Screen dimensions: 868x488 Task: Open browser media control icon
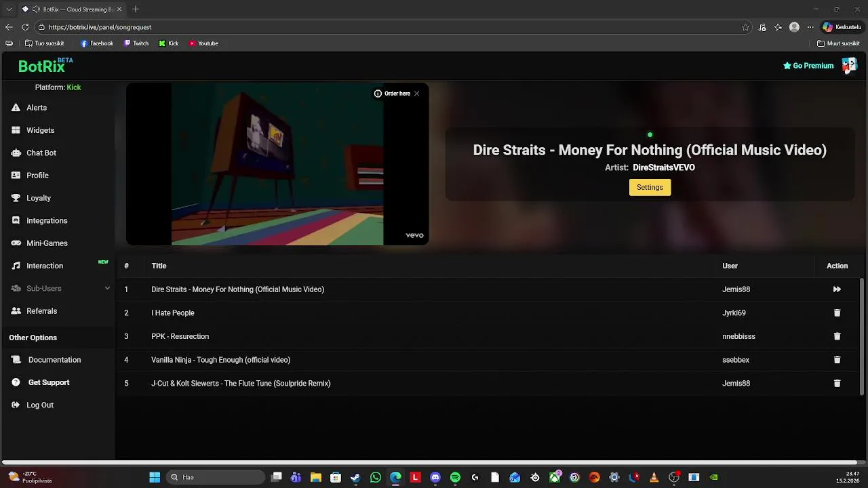[762, 27]
